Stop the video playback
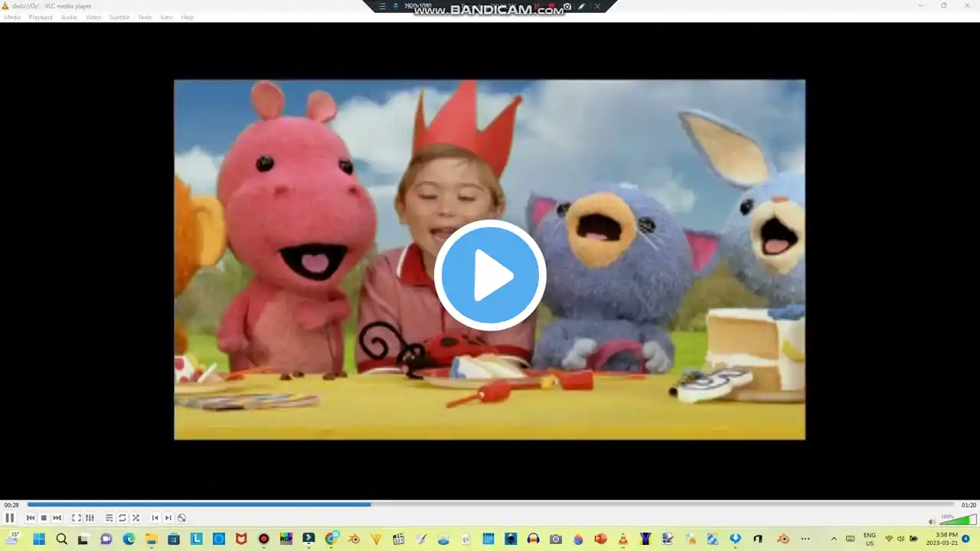Screen dimensions: 980x551 [44, 518]
